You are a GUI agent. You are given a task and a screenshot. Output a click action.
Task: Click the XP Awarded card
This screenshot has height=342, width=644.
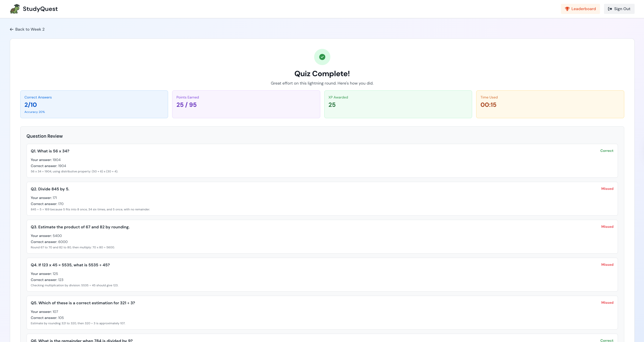click(x=398, y=104)
